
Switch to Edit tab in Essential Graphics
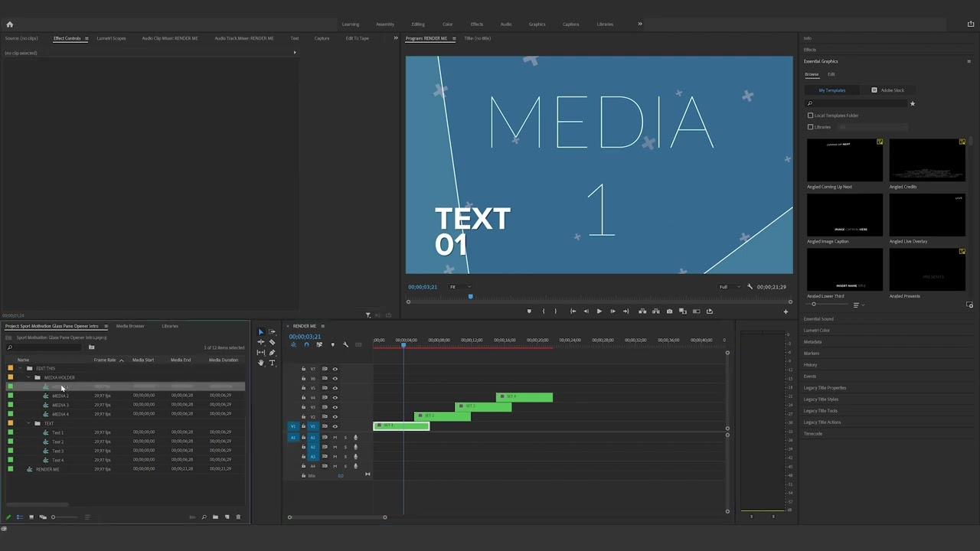coord(831,74)
